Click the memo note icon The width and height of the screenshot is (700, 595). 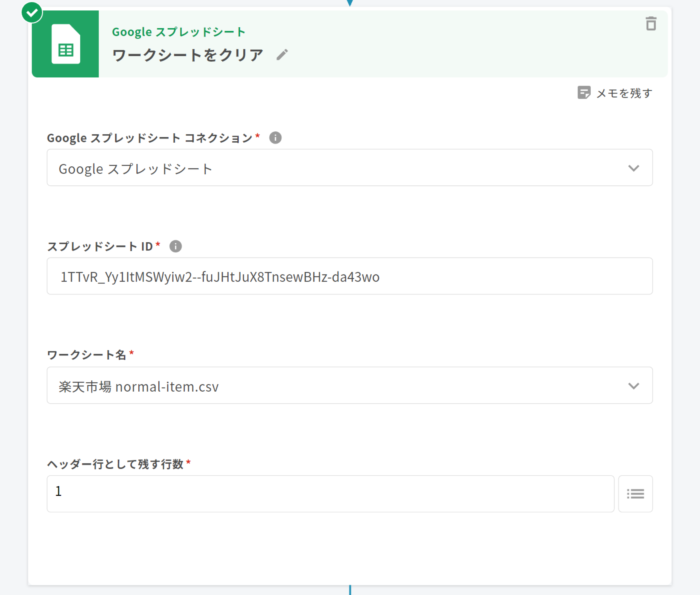(x=584, y=93)
